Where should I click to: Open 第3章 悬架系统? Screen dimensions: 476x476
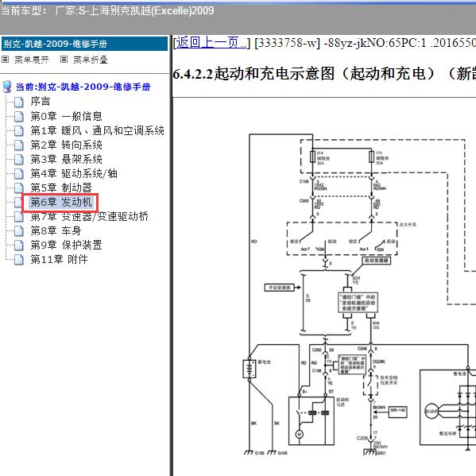66,159
